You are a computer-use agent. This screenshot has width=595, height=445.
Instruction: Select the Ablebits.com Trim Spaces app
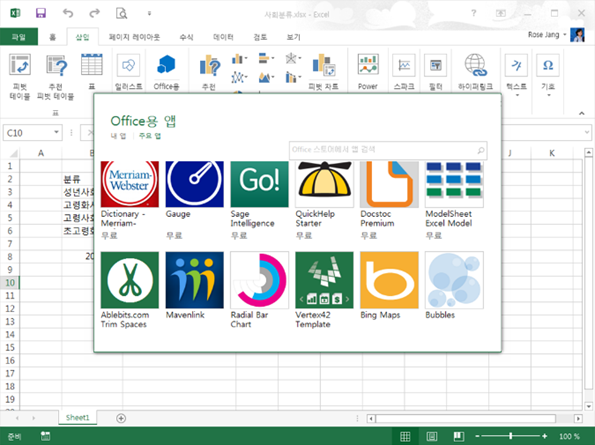(130, 290)
